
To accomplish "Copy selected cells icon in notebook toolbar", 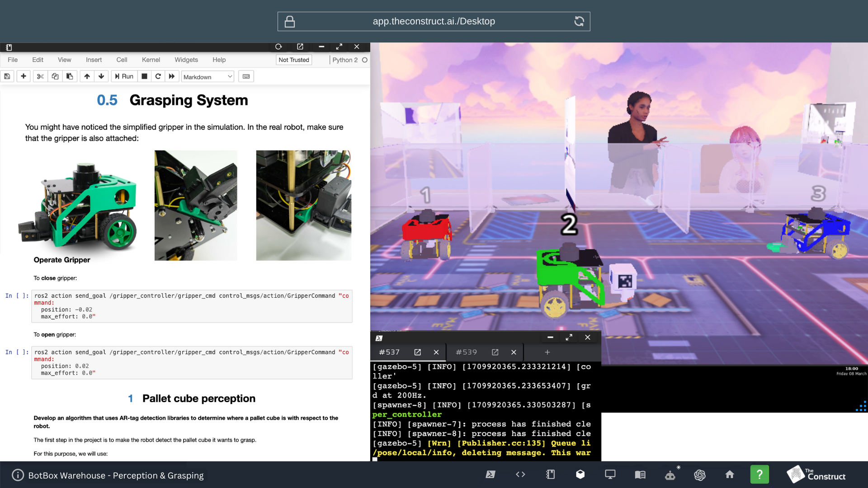I will 55,76.
